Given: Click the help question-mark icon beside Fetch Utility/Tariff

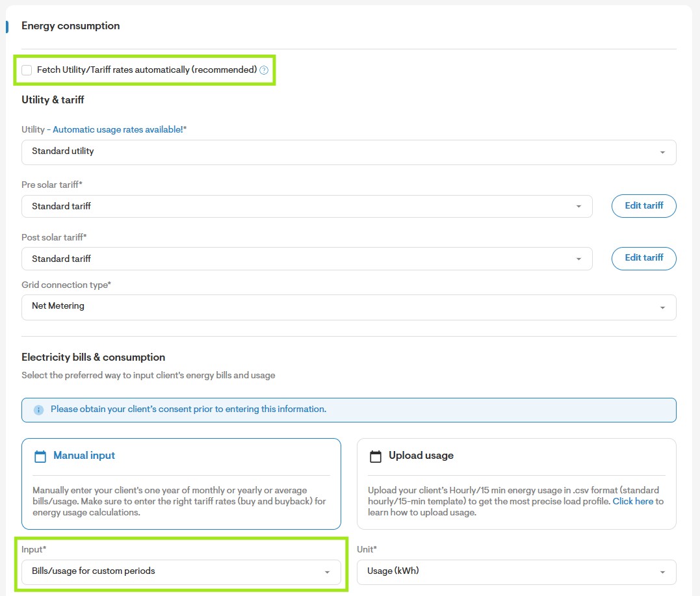Looking at the screenshot, I should (x=264, y=70).
